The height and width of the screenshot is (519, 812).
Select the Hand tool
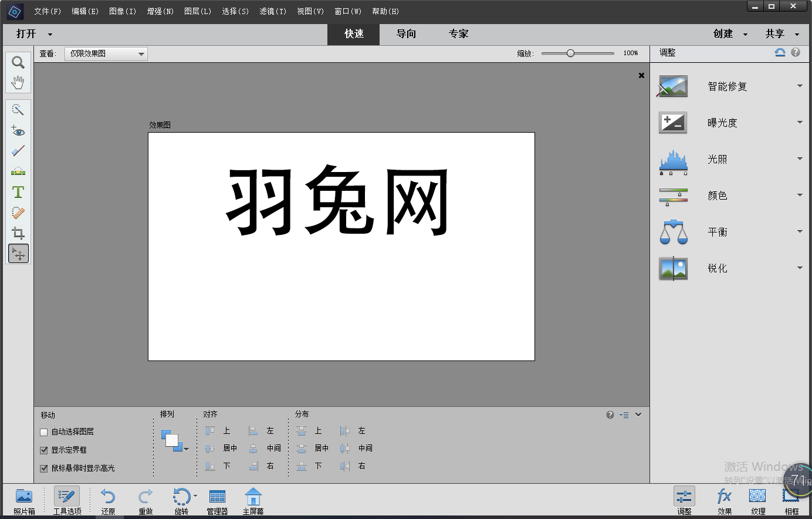[18, 82]
